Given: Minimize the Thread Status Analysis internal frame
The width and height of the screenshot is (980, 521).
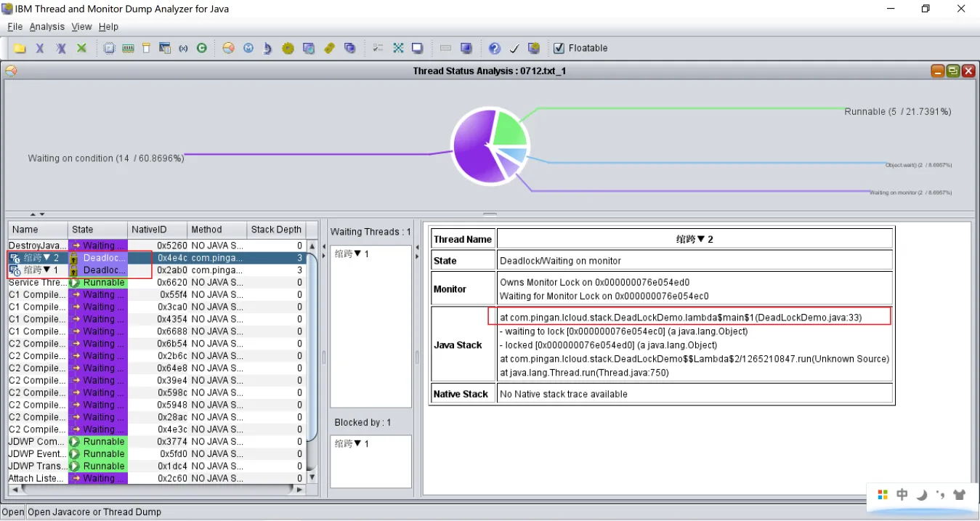Looking at the screenshot, I should pyautogui.click(x=938, y=70).
